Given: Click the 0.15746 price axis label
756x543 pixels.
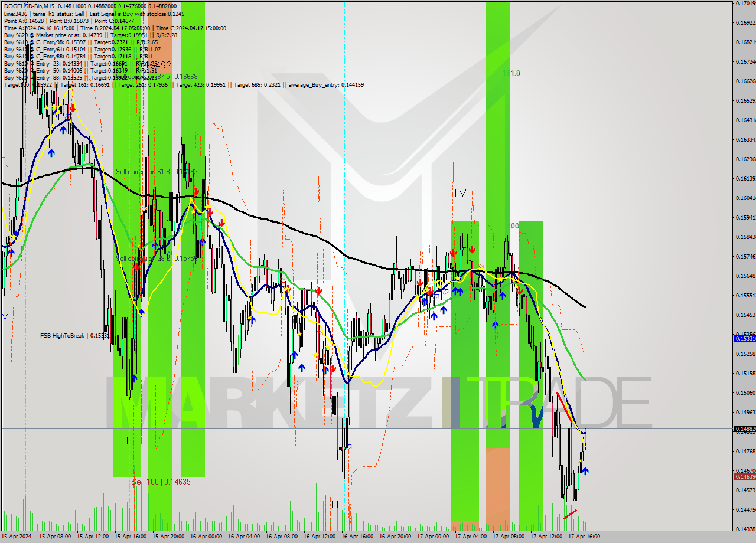Looking at the screenshot, I should point(745,256).
